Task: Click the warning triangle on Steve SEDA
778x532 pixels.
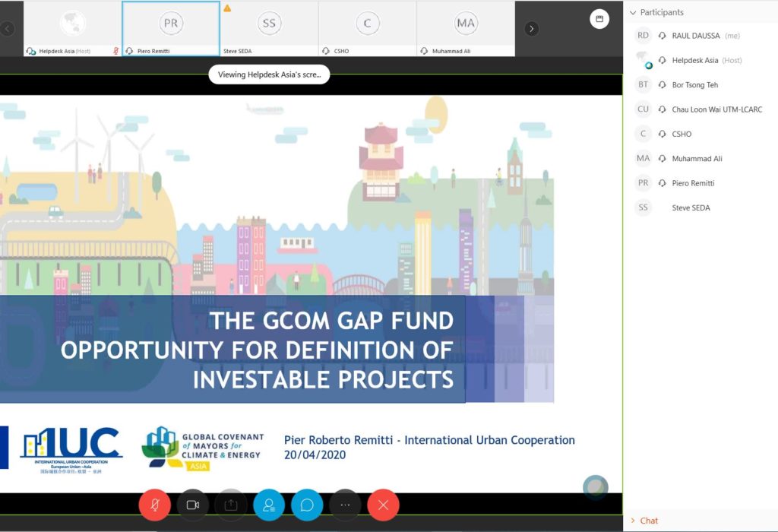Action: click(x=227, y=8)
